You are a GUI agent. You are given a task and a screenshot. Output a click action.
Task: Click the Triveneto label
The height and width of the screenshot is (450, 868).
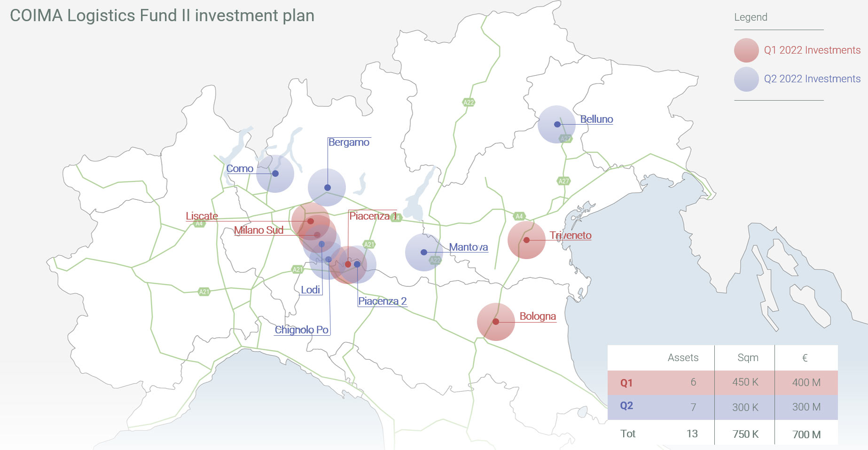pos(571,236)
